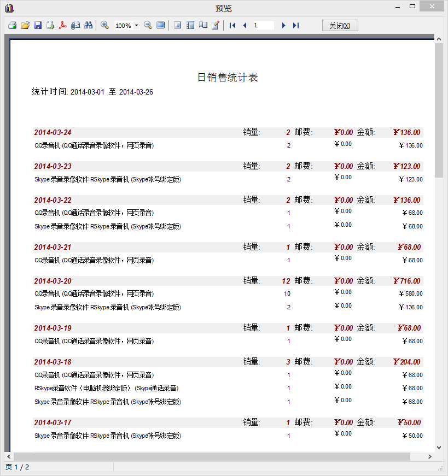Viewport: 448px width, 476px height.
Task: Select the zoom-in magnifier icon
Action: 104,25
